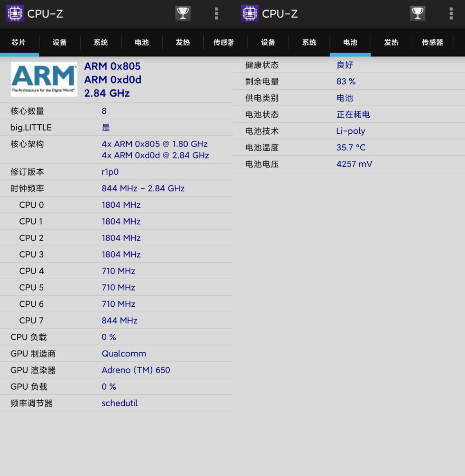The height and width of the screenshot is (476, 465).
Task: Open trophy icon in left CPU-Z window
Action: (x=183, y=13)
